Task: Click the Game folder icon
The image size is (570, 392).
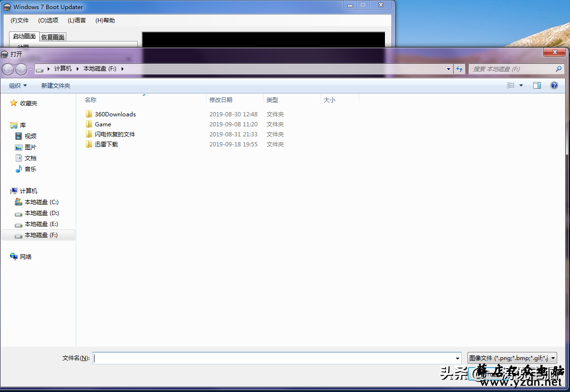Action: (x=89, y=124)
